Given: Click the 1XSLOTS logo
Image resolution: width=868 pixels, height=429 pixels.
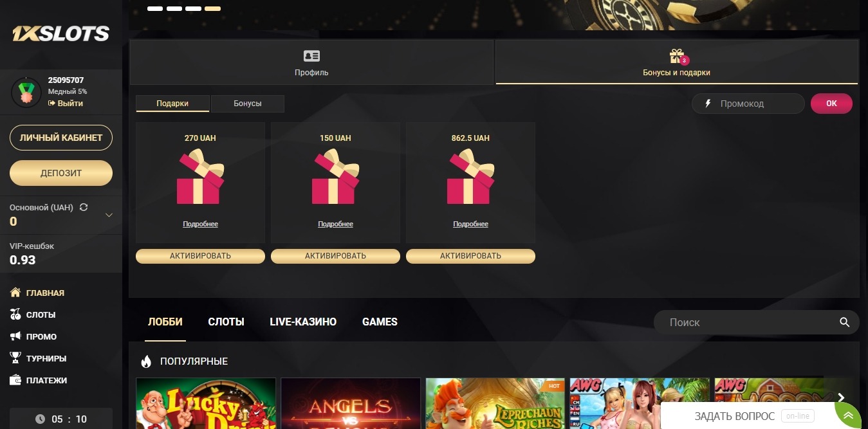Looking at the screenshot, I should [60, 33].
